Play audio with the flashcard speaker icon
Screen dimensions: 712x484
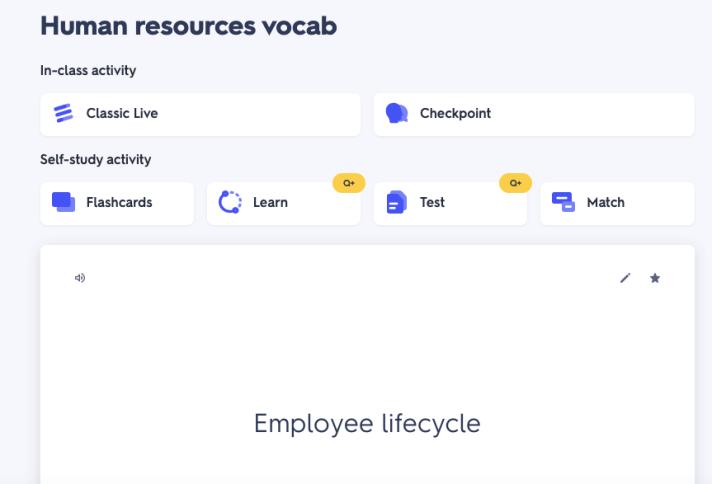[80, 278]
